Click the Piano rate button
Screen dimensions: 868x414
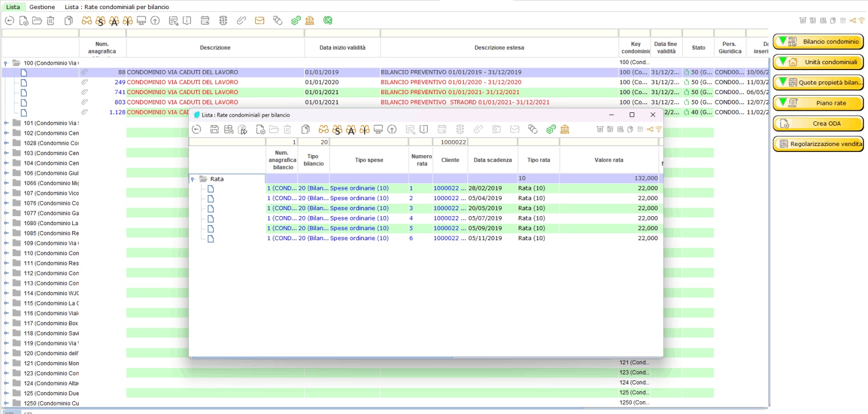818,103
